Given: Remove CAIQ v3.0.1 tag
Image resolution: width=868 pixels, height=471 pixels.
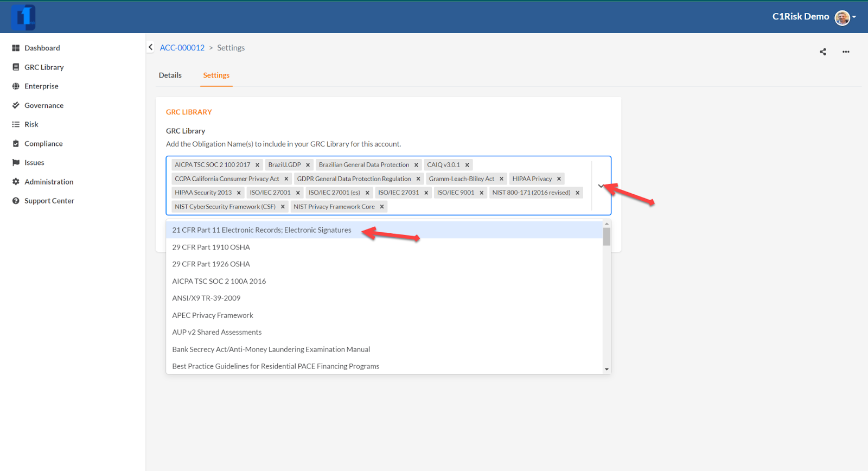Looking at the screenshot, I should (467, 165).
